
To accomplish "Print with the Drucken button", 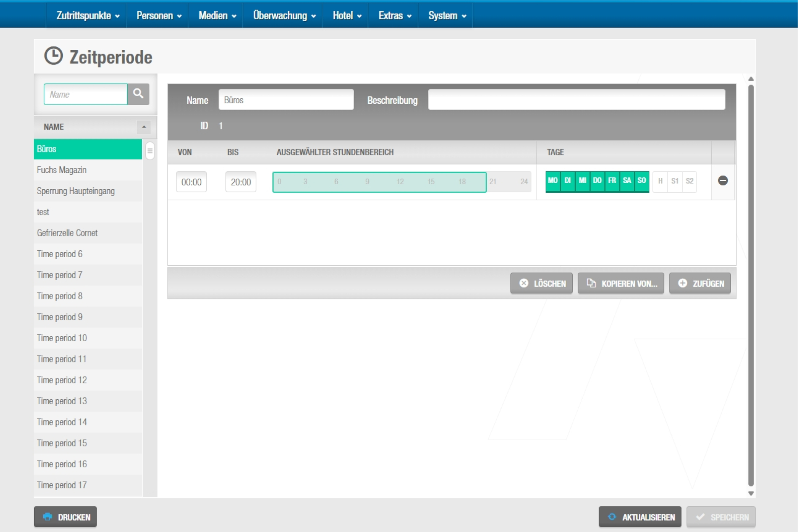I will [x=65, y=517].
